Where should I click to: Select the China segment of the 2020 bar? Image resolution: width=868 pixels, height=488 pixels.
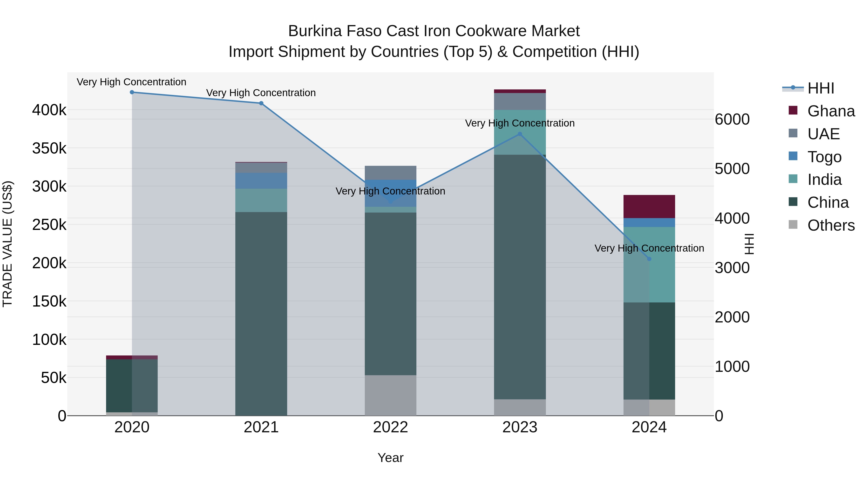(132, 386)
